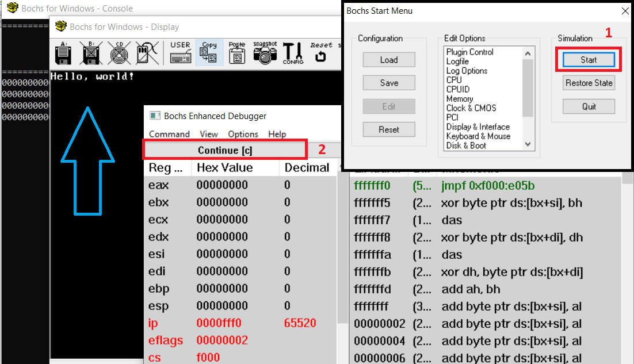Select Logfile in Edit Options
Viewport: 634px width, 364px height.
457,62
